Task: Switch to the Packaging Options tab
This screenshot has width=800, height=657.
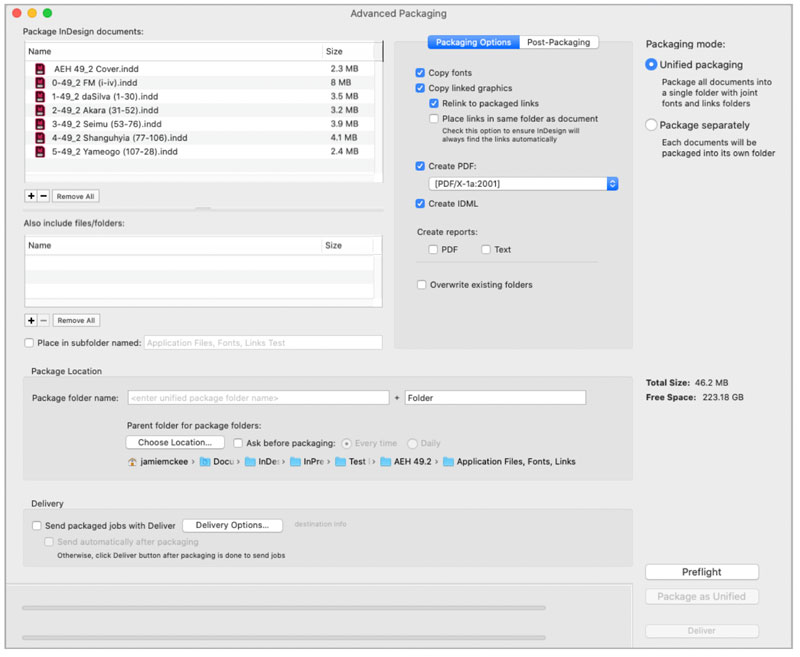Action: tap(473, 42)
